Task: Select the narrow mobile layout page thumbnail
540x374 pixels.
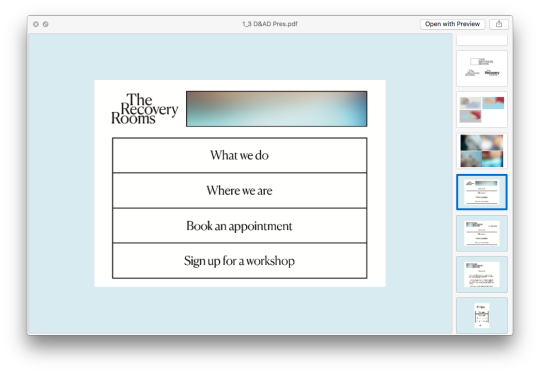Action: pyautogui.click(x=482, y=315)
